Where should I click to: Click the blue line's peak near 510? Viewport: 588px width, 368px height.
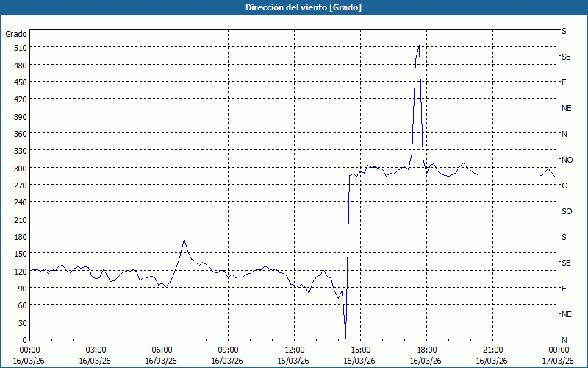click(419, 46)
